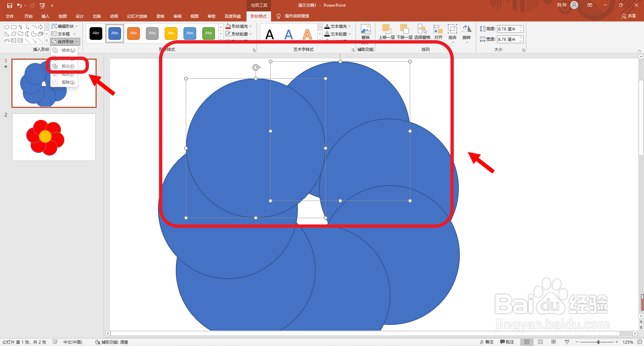Viewport: 644px width, 346px height.
Task: Click 上移一层 bring forward
Action: (386, 32)
